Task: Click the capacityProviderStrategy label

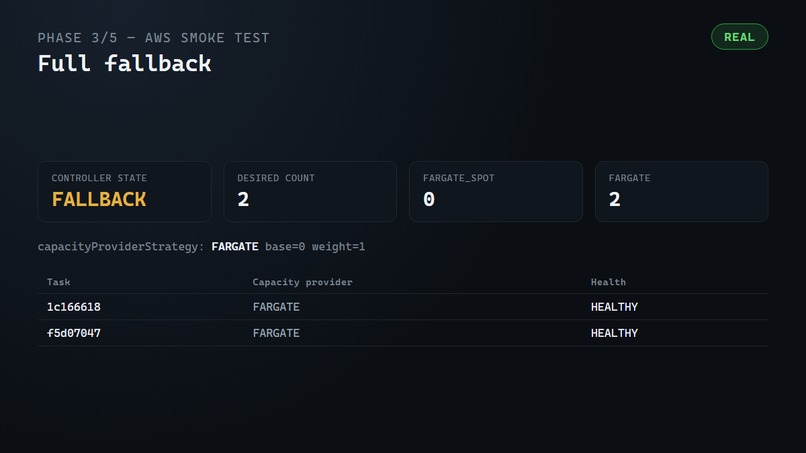Action: pyautogui.click(x=121, y=247)
